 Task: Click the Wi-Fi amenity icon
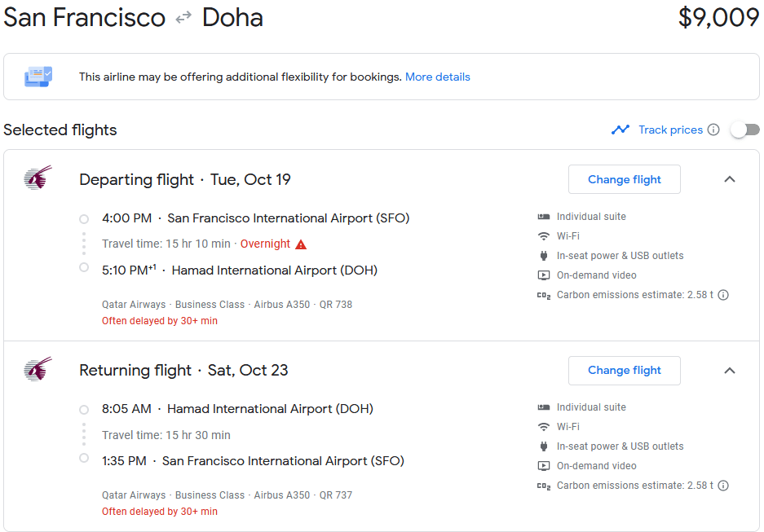[543, 235]
